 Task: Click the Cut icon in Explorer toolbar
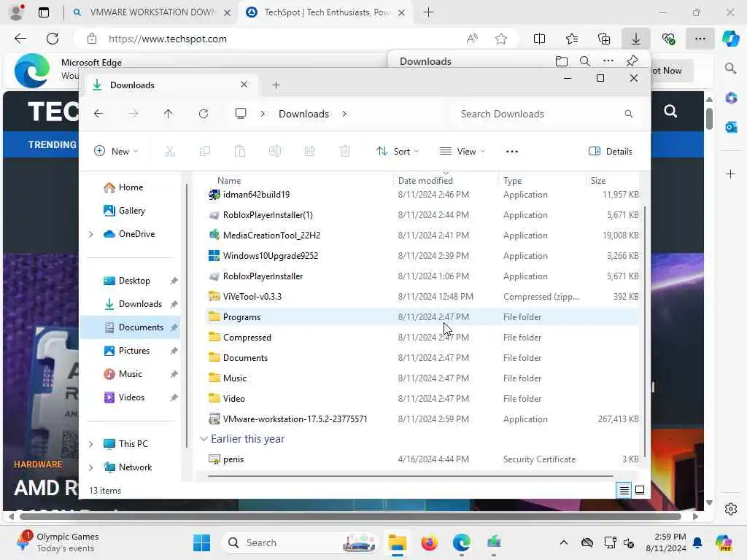click(x=169, y=152)
